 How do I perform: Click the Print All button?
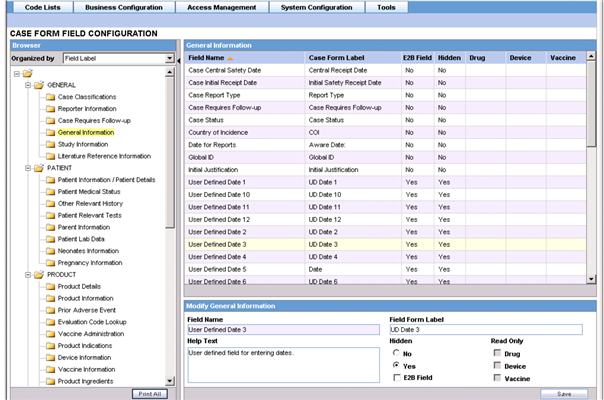149,394
